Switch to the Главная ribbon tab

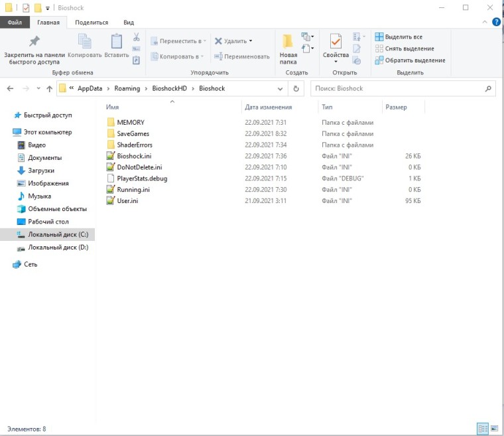click(48, 23)
